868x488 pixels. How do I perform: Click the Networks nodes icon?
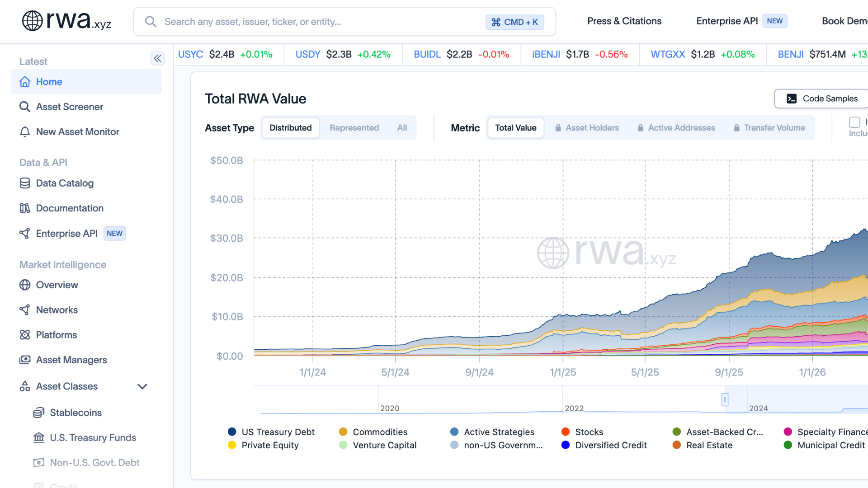click(25, 310)
